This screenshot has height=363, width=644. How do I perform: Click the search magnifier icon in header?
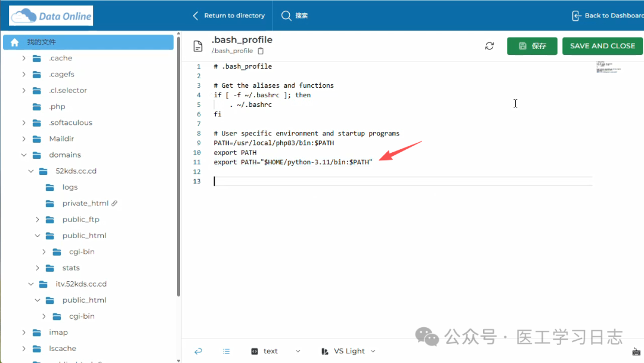[x=286, y=16]
